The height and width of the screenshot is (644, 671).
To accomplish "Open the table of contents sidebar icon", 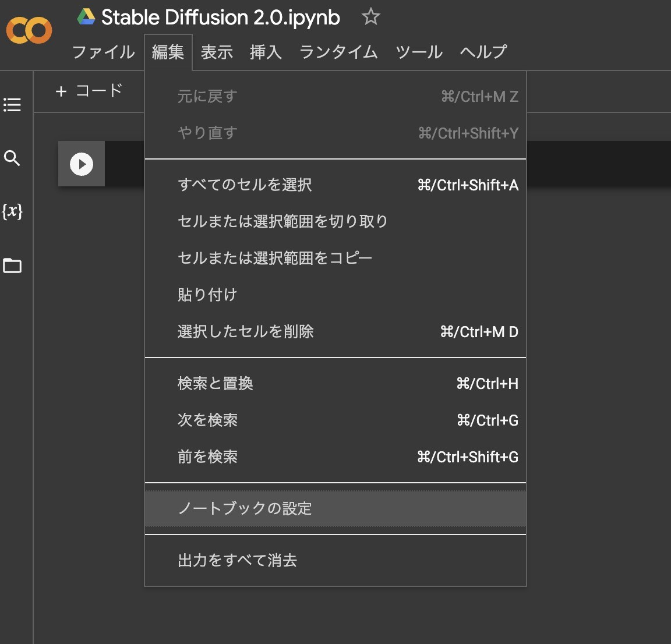I will tap(12, 105).
